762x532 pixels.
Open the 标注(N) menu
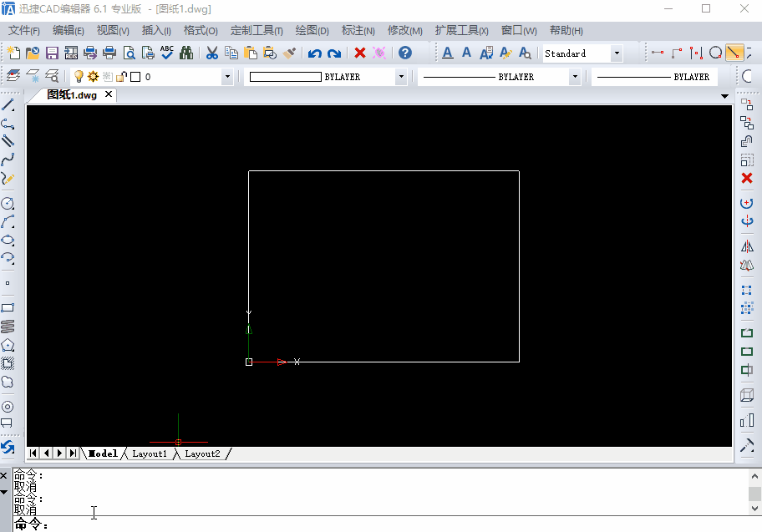pos(358,31)
